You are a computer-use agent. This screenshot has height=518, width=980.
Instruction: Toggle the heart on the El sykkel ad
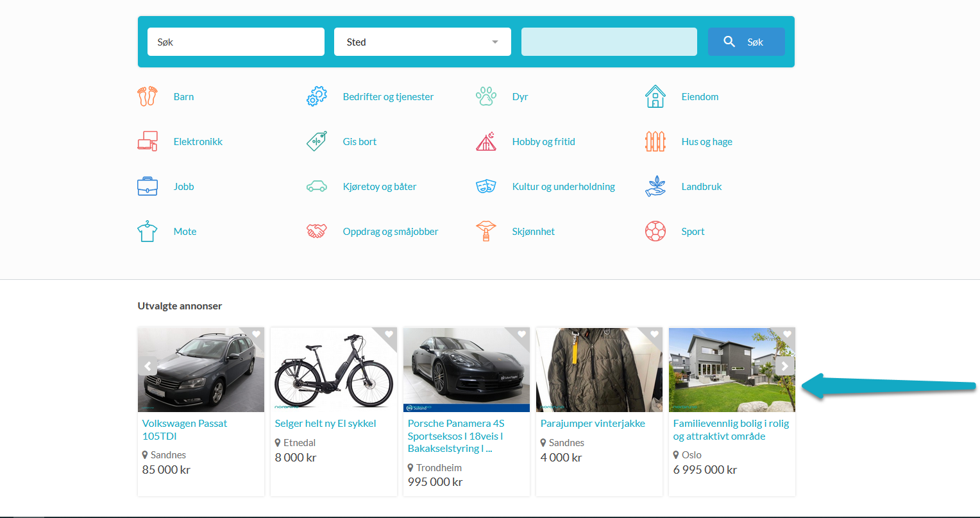point(389,334)
